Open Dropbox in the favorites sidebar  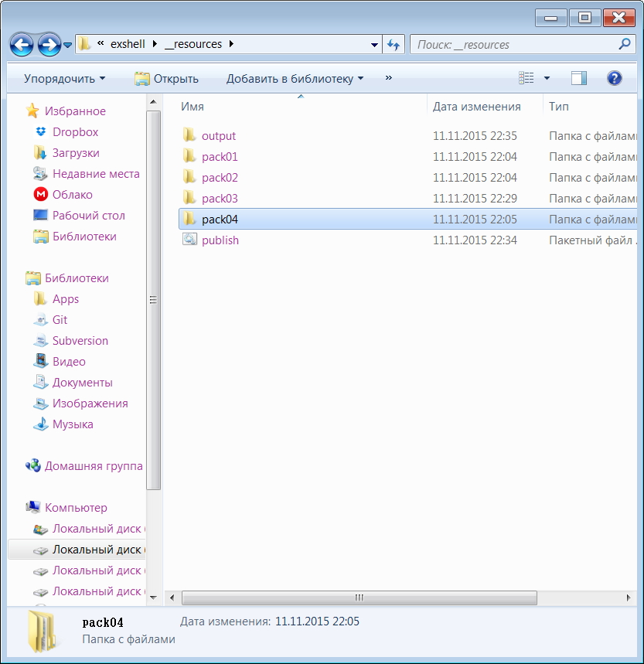coord(75,132)
